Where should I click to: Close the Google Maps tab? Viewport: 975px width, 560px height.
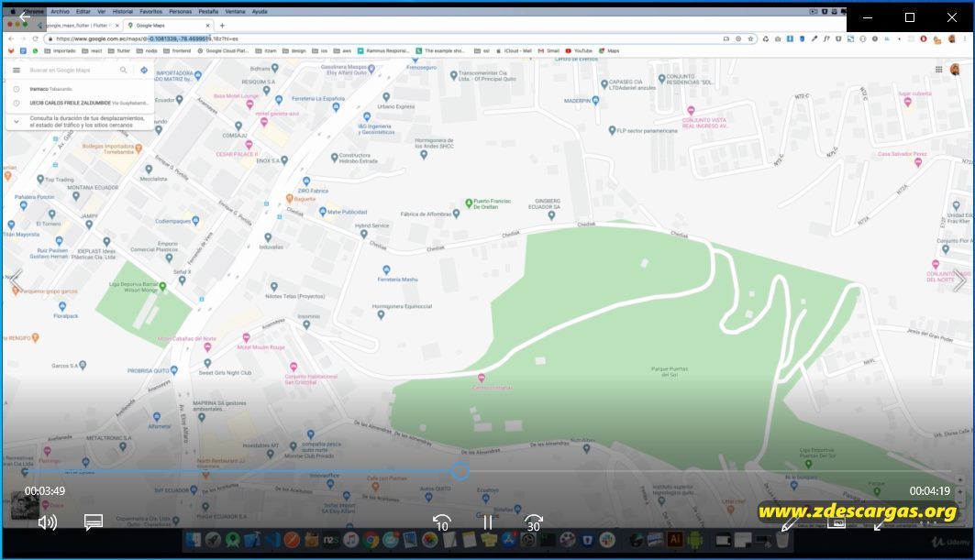pos(208,26)
